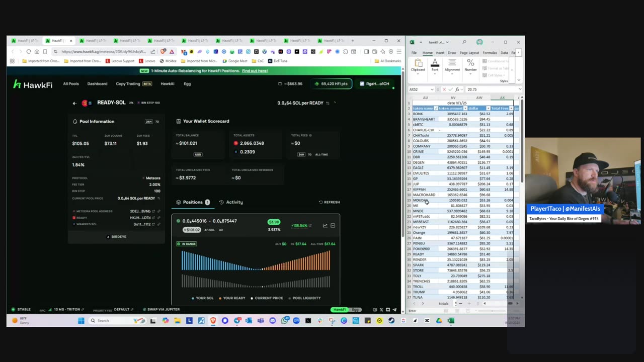Switch to the Excel Draw tab
The height and width of the screenshot is (362, 644).
click(452, 53)
